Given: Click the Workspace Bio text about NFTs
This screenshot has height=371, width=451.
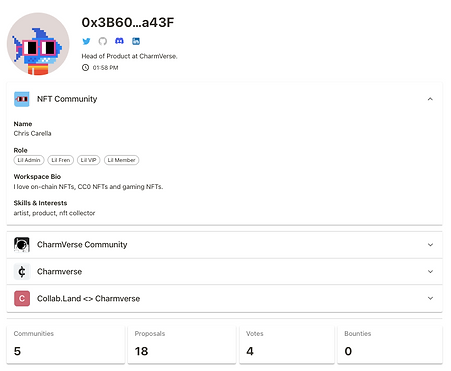Looking at the screenshot, I should coord(88,187).
